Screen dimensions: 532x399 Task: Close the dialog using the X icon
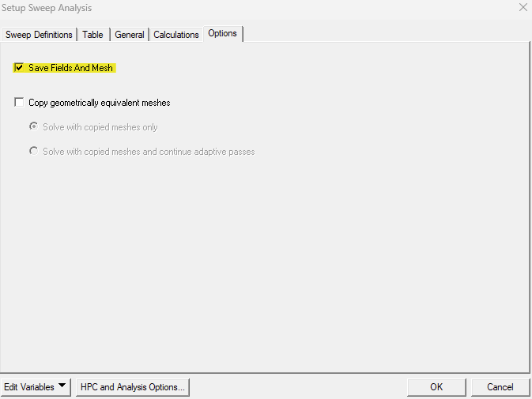pyautogui.click(x=523, y=8)
